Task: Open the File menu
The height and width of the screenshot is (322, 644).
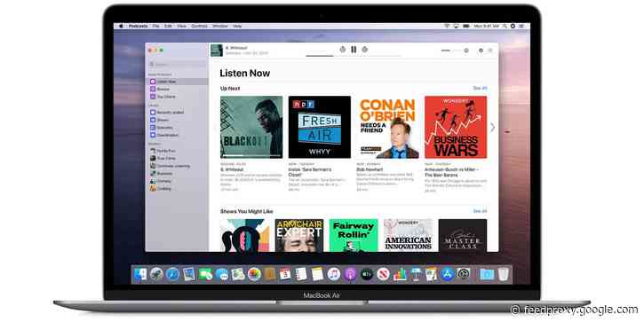Action: [x=155, y=26]
